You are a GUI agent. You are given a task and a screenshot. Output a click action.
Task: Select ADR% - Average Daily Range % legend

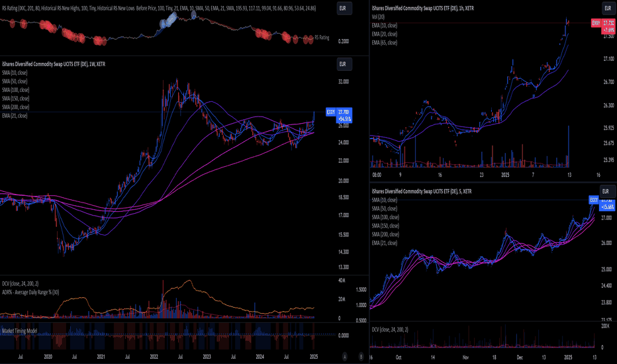coord(30,293)
